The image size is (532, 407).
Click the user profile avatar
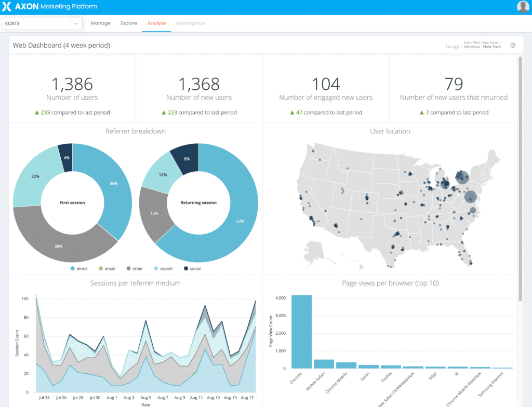(523, 7)
